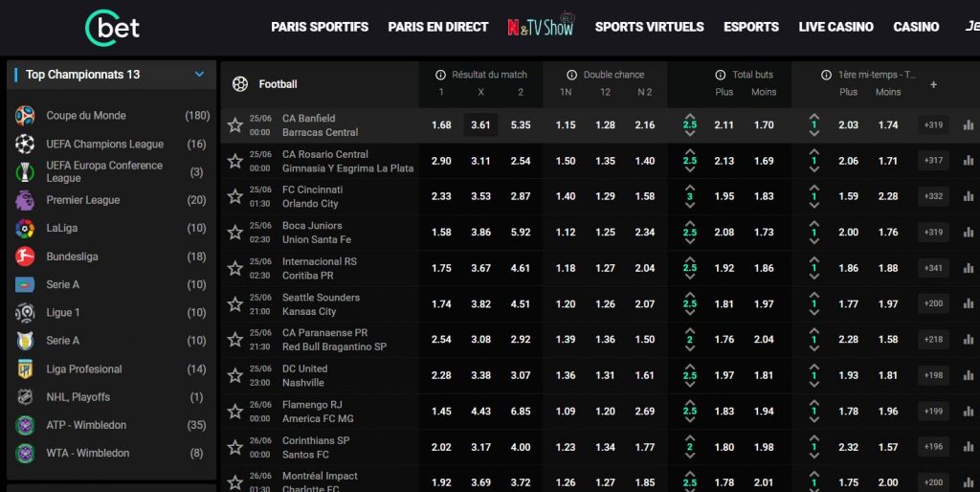Open the Esports menu

[x=751, y=27]
